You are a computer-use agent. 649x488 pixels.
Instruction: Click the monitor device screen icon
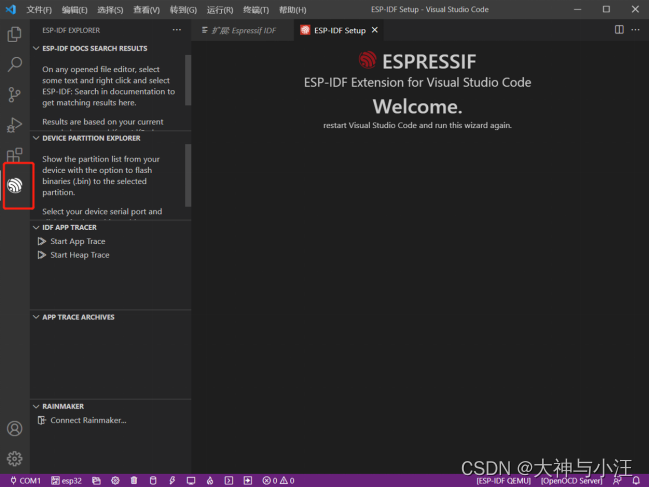(x=191, y=481)
